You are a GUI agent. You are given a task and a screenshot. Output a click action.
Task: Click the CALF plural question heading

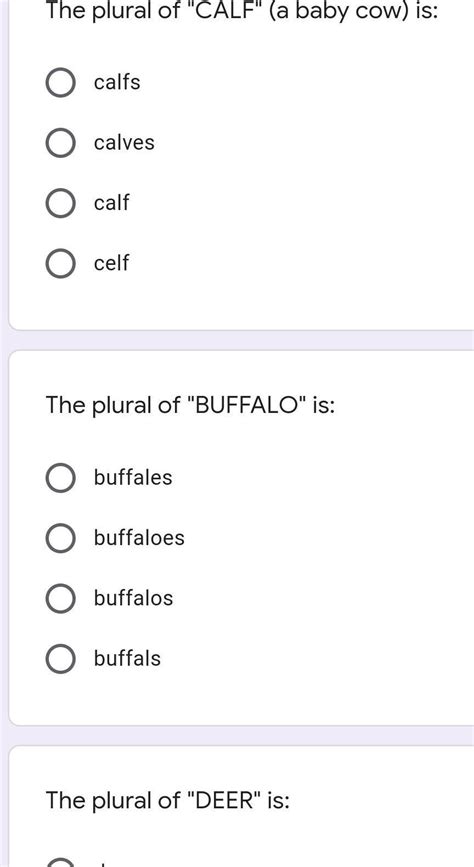click(x=242, y=11)
